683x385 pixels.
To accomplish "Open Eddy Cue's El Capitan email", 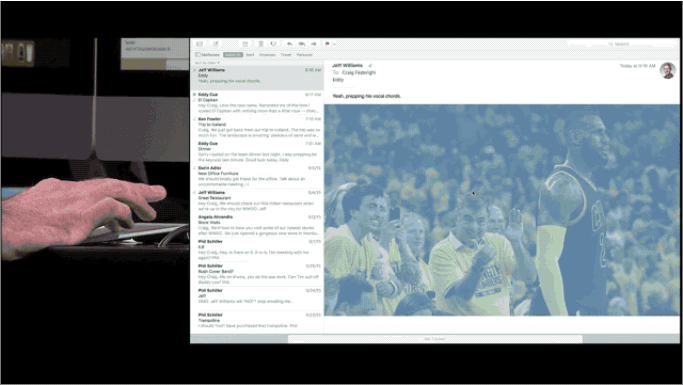I will [x=257, y=103].
